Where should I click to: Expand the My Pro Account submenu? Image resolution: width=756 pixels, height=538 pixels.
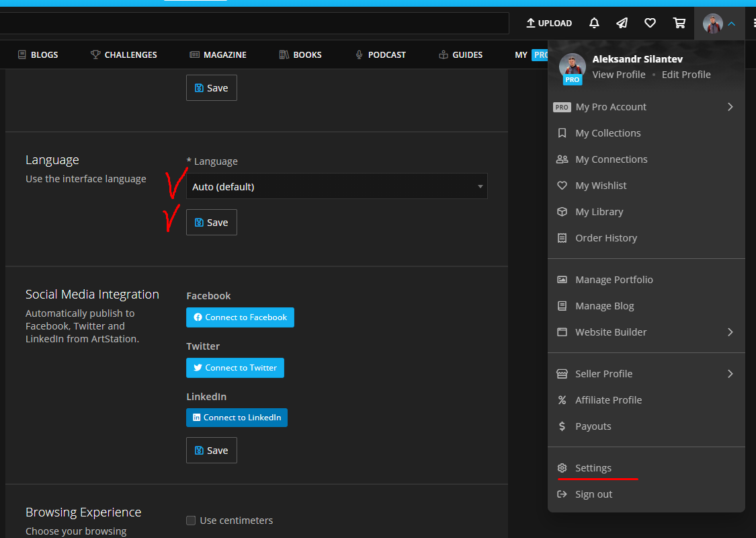pos(730,107)
